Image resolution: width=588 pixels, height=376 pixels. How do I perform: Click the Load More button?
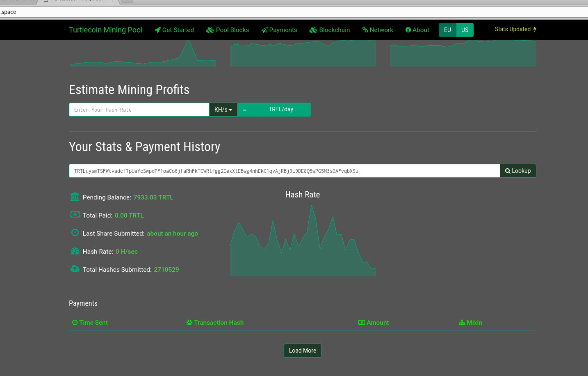click(x=303, y=351)
